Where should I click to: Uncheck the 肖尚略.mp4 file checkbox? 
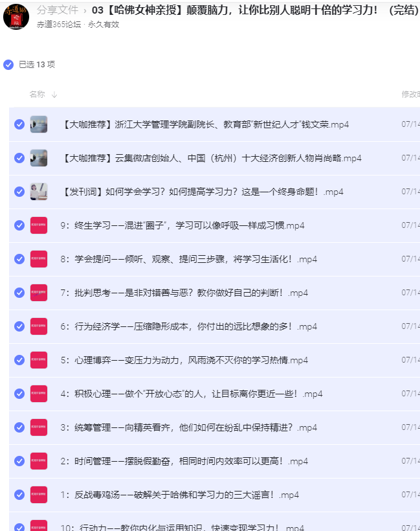pyautogui.click(x=19, y=158)
